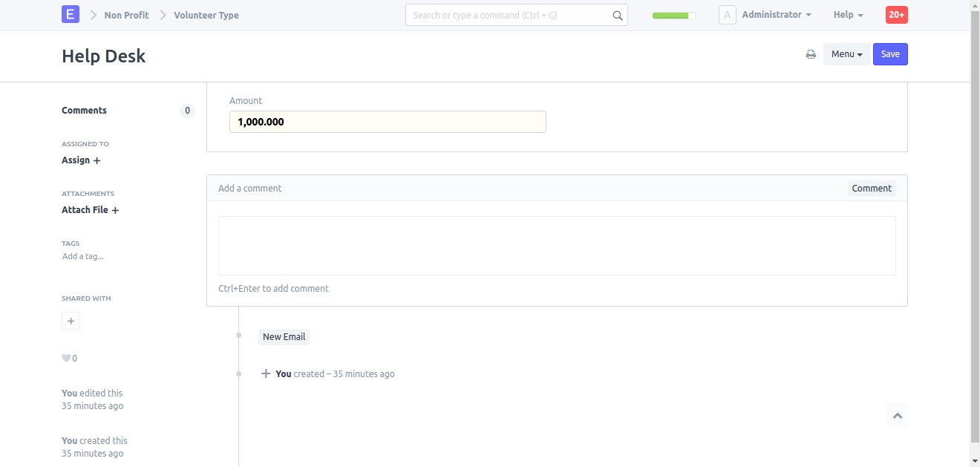The width and height of the screenshot is (980, 467).
Task: Like the document with heart icon
Action: (x=66, y=359)
